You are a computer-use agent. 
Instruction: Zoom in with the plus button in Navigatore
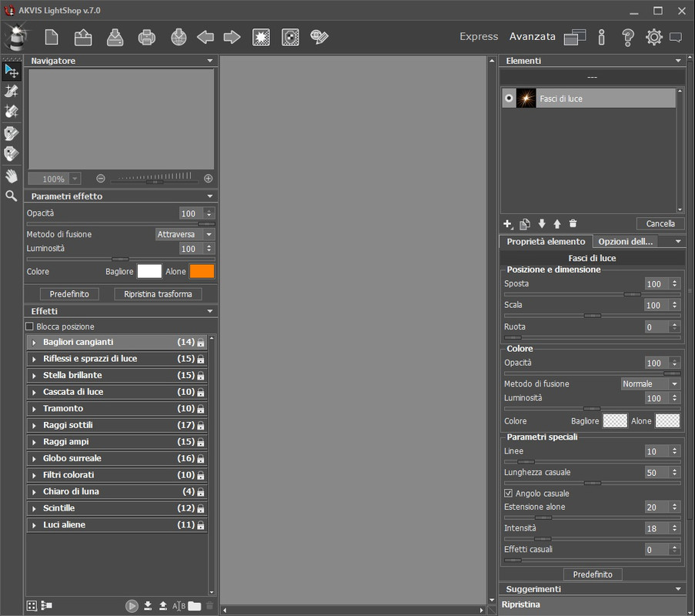pyautogui.click(x=209, y=179)
